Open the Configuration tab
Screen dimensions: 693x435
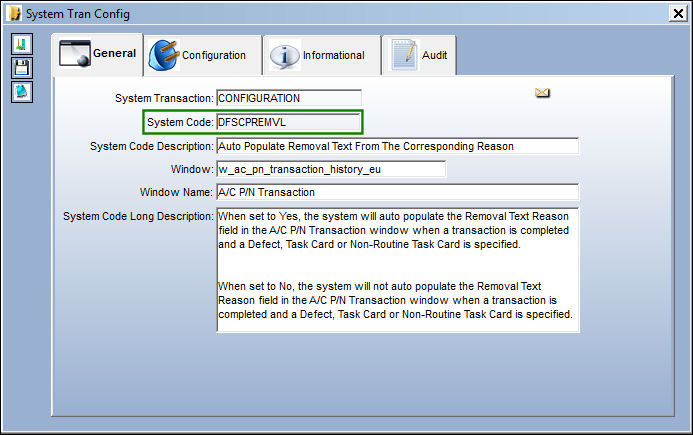[x=202, y=55]
